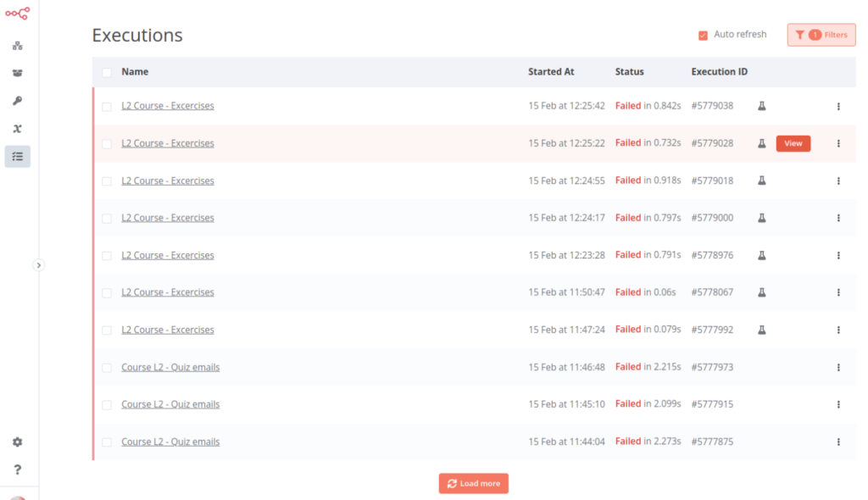Open the Course L2 - Quiz emails link at 11:45:10
868x500 pixels.
coord(170,404)
